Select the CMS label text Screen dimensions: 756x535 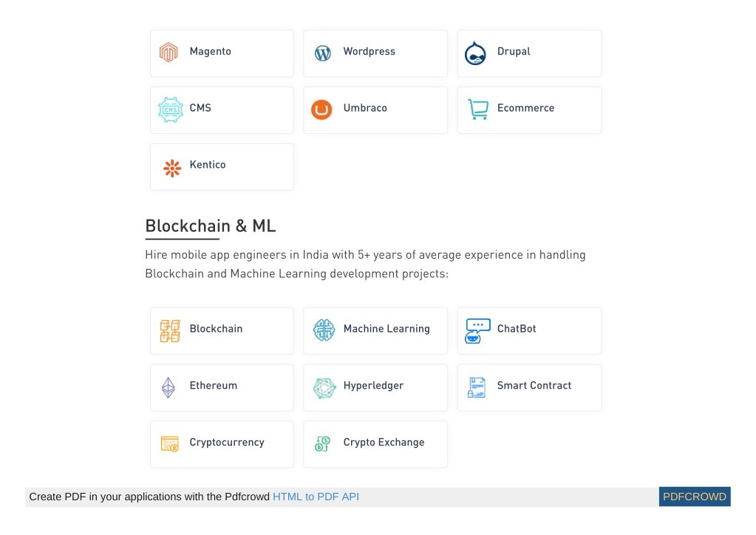pyautogui.click(x=200, y=108)
